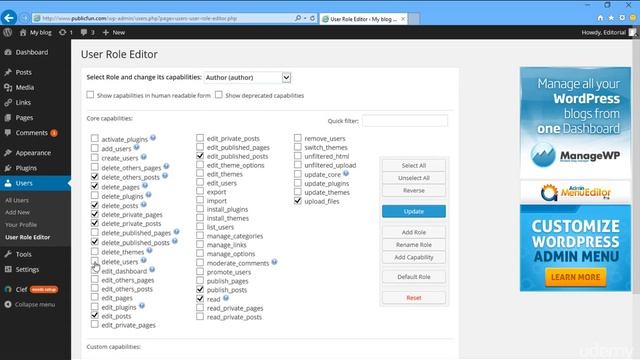Click New in the admin bar
This screenshot has height=360, width=640.
point(114,32)
